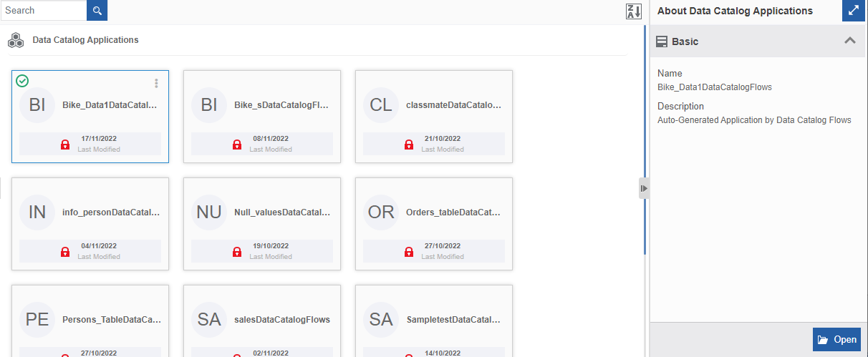
Task: Select Orders_tableDataCat card title
Action: pyautogui.click(x=453, y=212)
